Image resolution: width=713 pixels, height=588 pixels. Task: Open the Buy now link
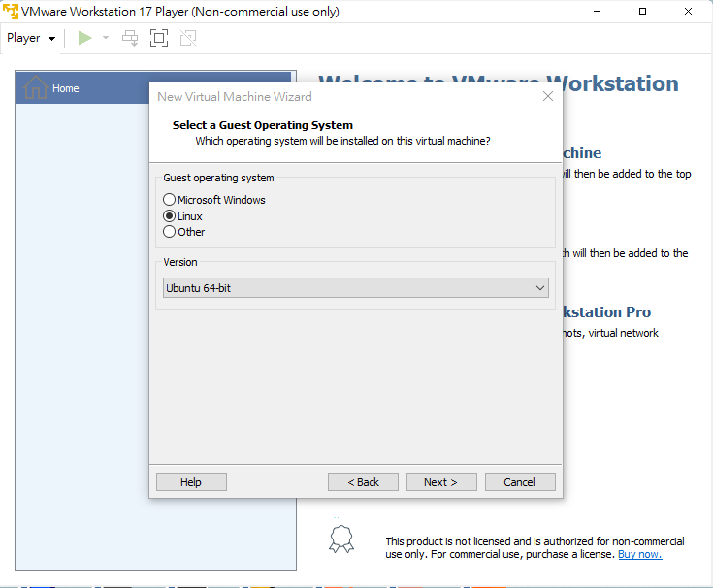pyautogui.click(x=640, y=554)
